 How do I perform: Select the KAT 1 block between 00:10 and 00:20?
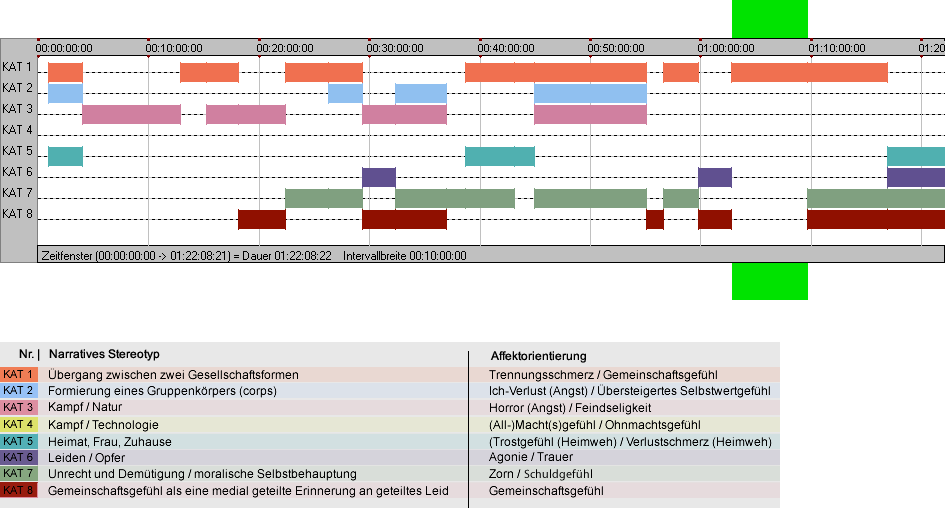tap(209, 72)
